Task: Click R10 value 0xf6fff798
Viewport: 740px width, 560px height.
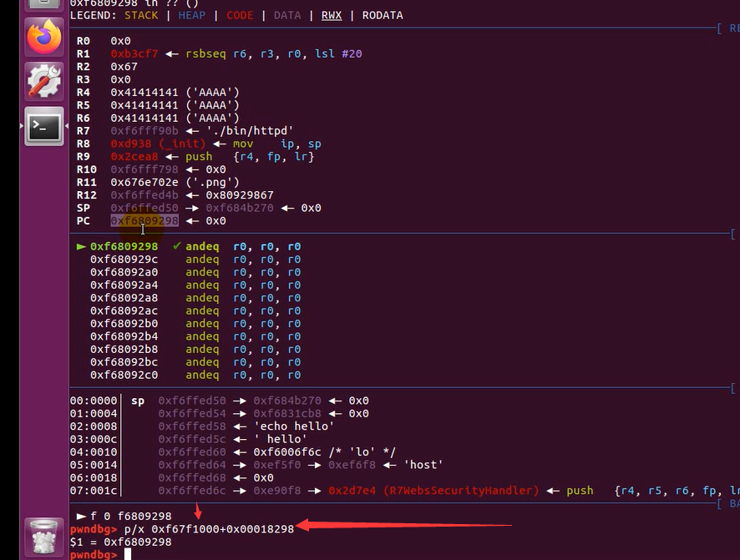Action: tap(144, 169)
